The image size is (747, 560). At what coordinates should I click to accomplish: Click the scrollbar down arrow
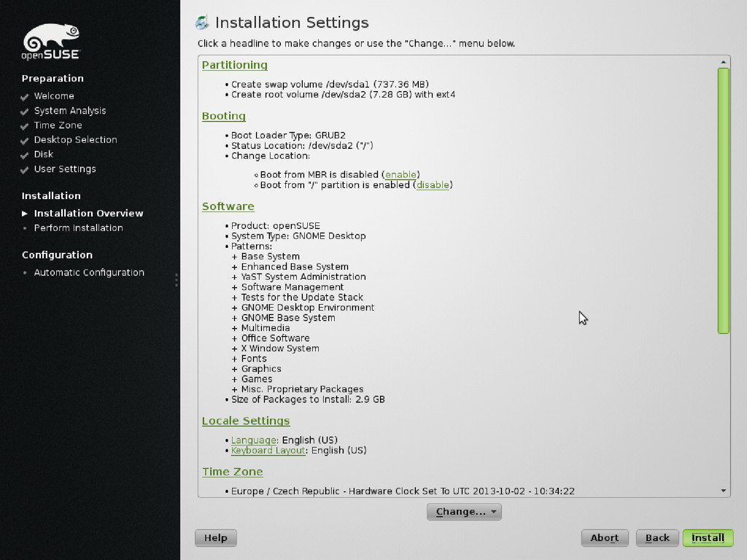coord(723,491)
